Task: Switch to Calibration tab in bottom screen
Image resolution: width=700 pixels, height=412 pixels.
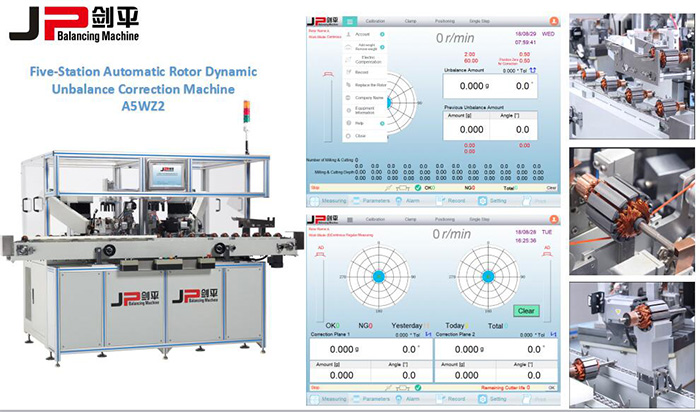Action: (375, 219)
